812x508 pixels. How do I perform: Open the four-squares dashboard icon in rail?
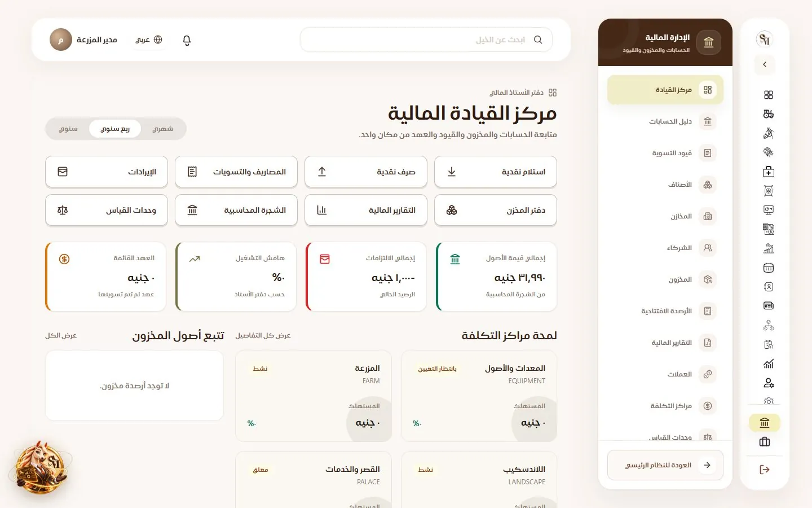768,95
